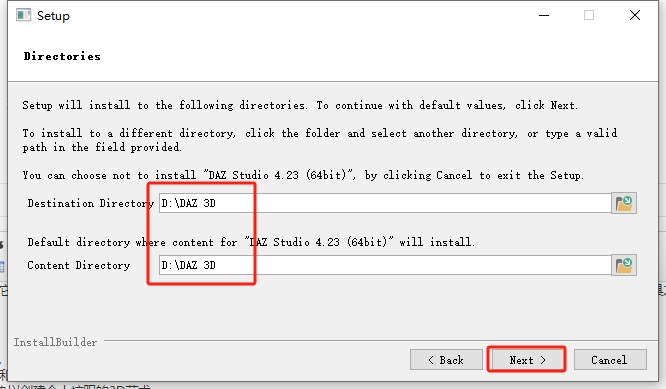Focus the Destination Directory path field

(385, 203)
